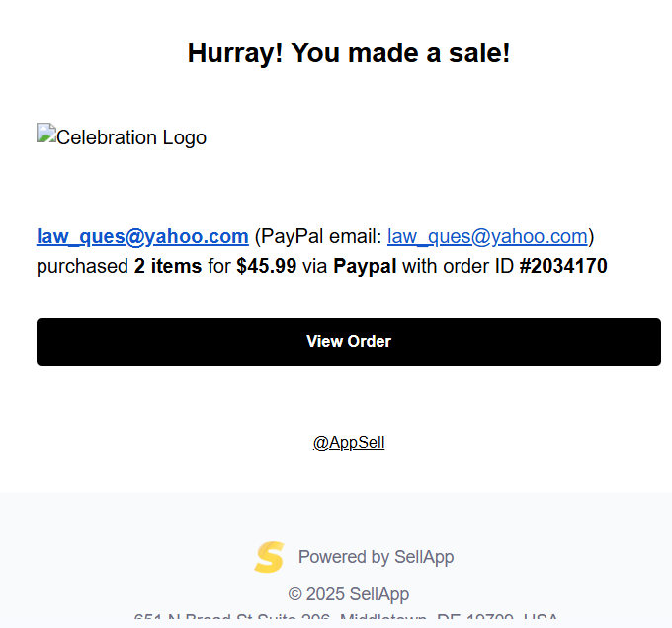Click the Powered by SellApp text

point(376,557)
